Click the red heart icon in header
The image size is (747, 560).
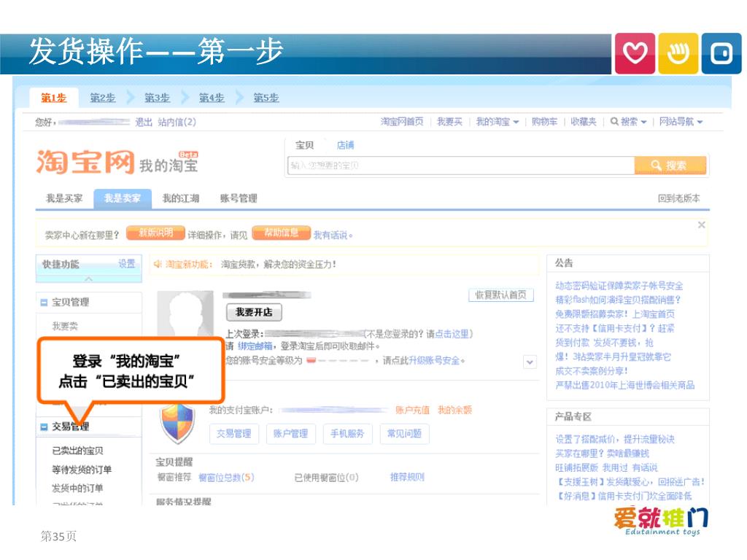point(635,53)
